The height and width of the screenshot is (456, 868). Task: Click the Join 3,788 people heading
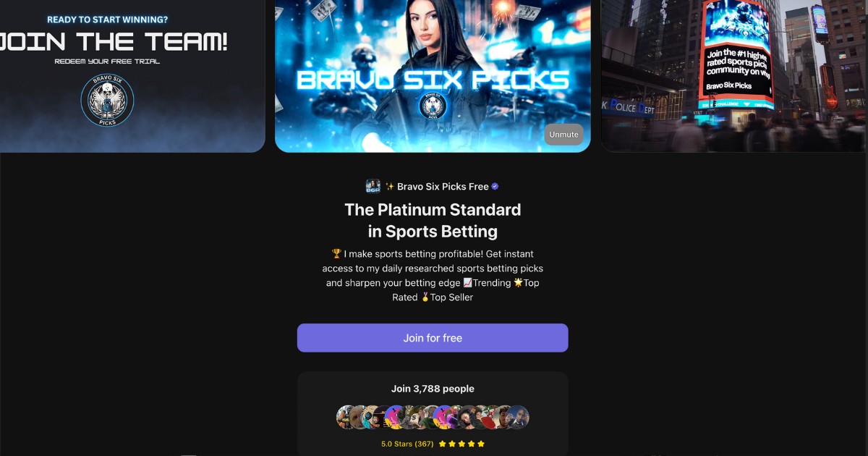(433, 389)
